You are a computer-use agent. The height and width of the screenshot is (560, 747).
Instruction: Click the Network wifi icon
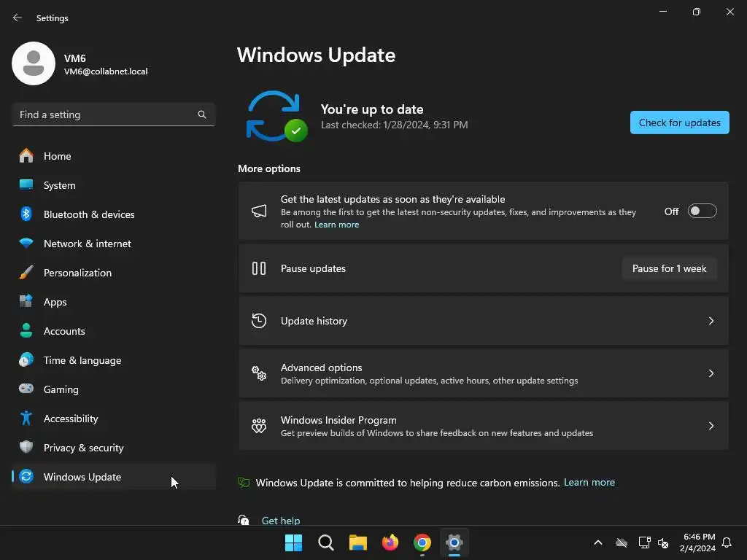coord(26,244)
